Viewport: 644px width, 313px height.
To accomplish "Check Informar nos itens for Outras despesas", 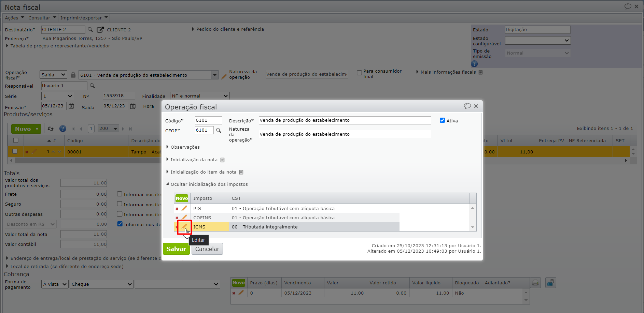I will (x=120, y=214).
